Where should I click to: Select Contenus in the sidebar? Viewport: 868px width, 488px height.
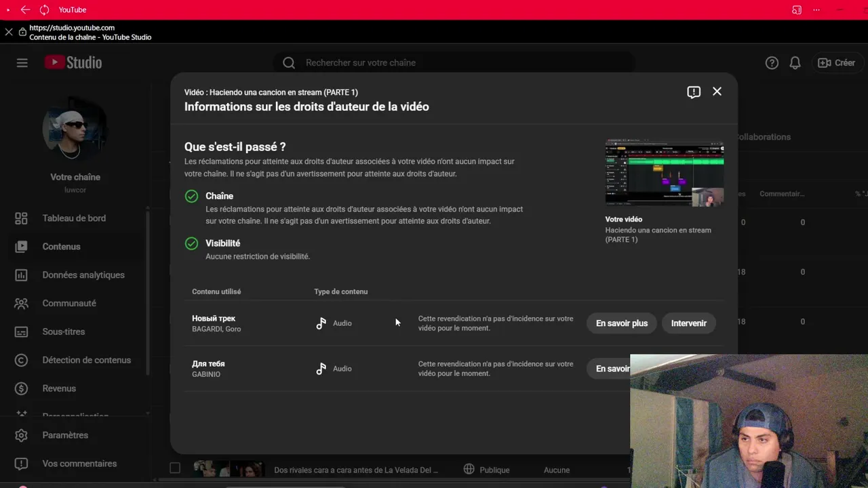(x=61, y=247)
